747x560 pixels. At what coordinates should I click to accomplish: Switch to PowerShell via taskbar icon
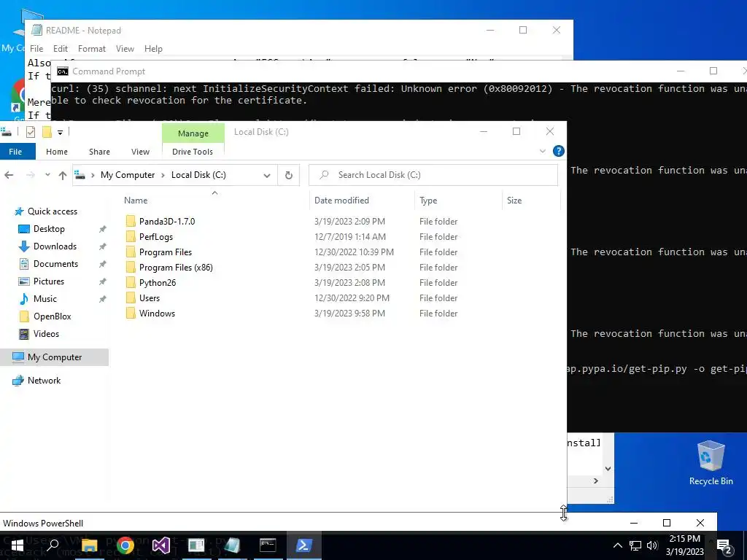pos(303,545)
